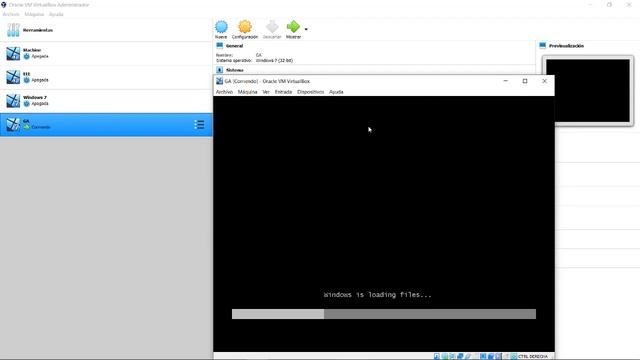Select the Herramientas tools entry
Image resolution: width=640 pixels, height=360 pixels.
(106, 30)
